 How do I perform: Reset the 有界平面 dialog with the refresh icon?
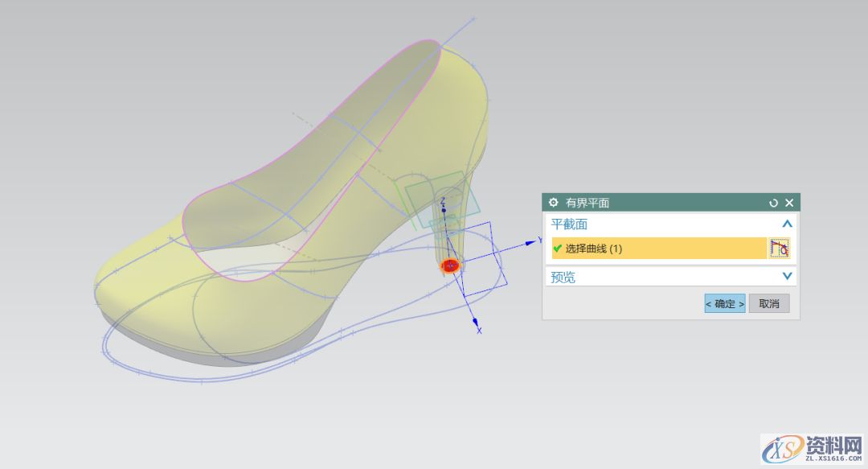click(774, 203)
